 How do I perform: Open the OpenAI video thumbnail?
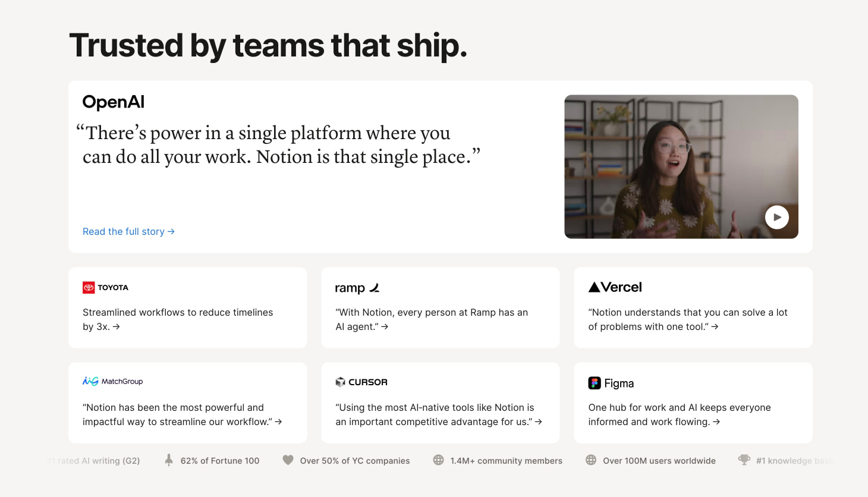coord(681,166)
